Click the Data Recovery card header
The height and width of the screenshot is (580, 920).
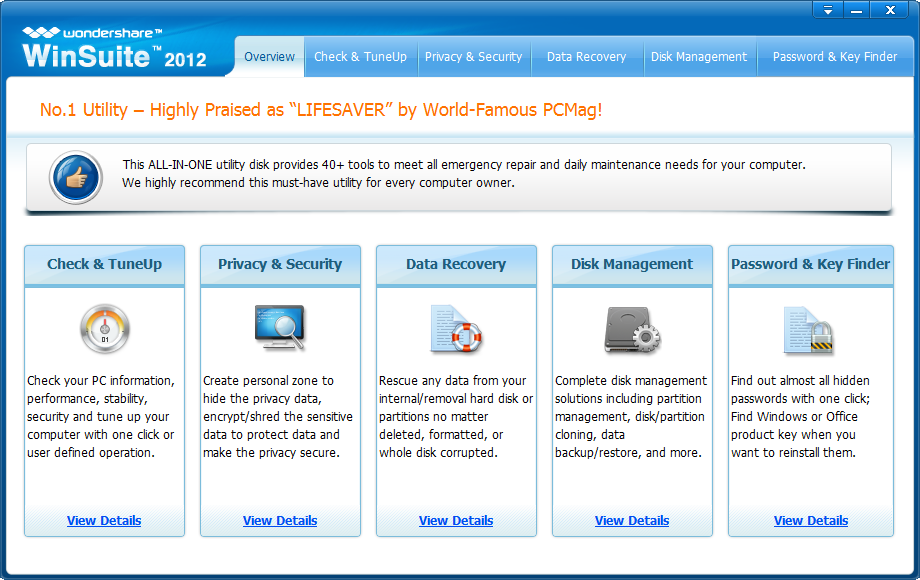(456, 264)
